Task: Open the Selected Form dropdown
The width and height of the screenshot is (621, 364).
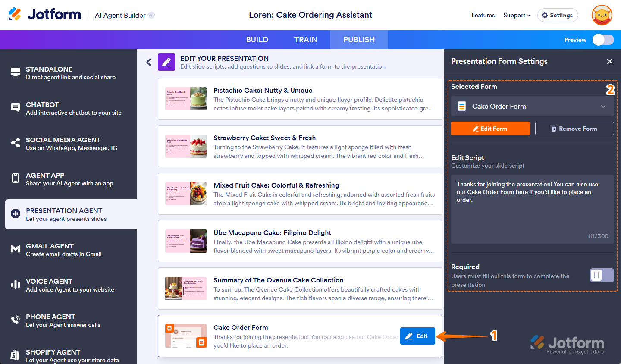Action: pos(533,106)
